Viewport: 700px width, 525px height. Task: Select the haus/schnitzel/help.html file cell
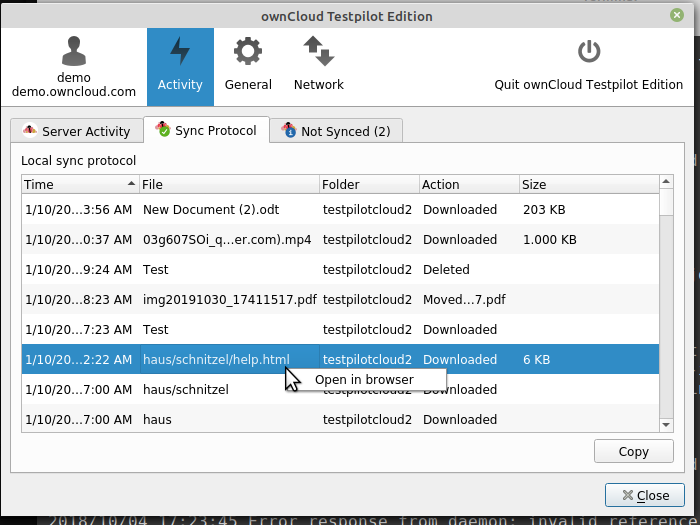point(229,359)
